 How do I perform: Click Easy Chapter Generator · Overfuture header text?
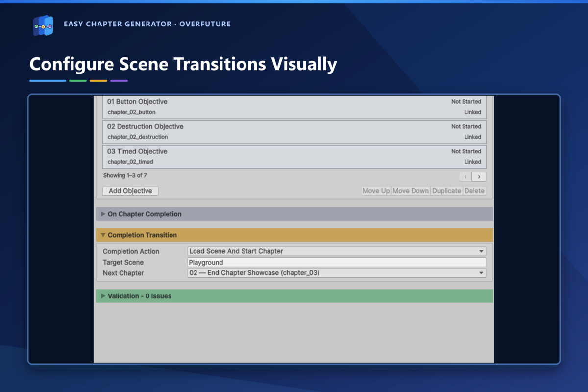tap(147, 24)
